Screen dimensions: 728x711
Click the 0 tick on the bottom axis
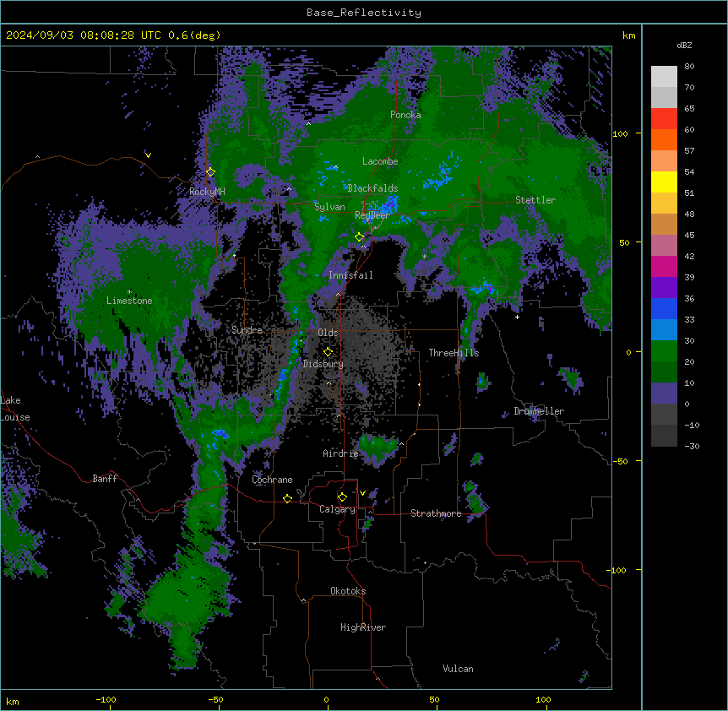326,700
